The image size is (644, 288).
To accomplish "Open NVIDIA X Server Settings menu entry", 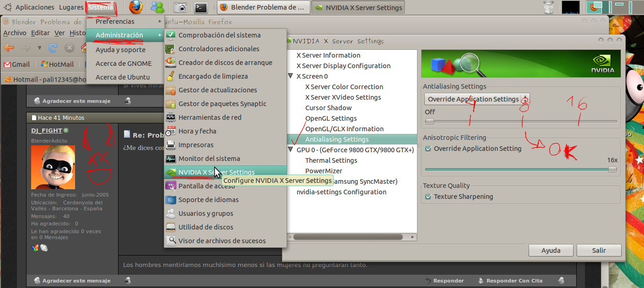I will tap(225, 172).
